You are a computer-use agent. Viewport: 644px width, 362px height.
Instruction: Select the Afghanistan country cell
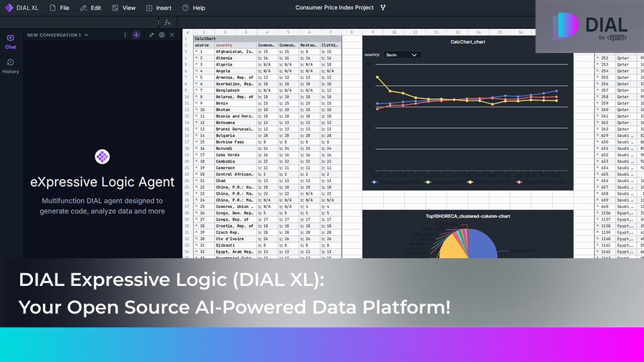[235, 52]
